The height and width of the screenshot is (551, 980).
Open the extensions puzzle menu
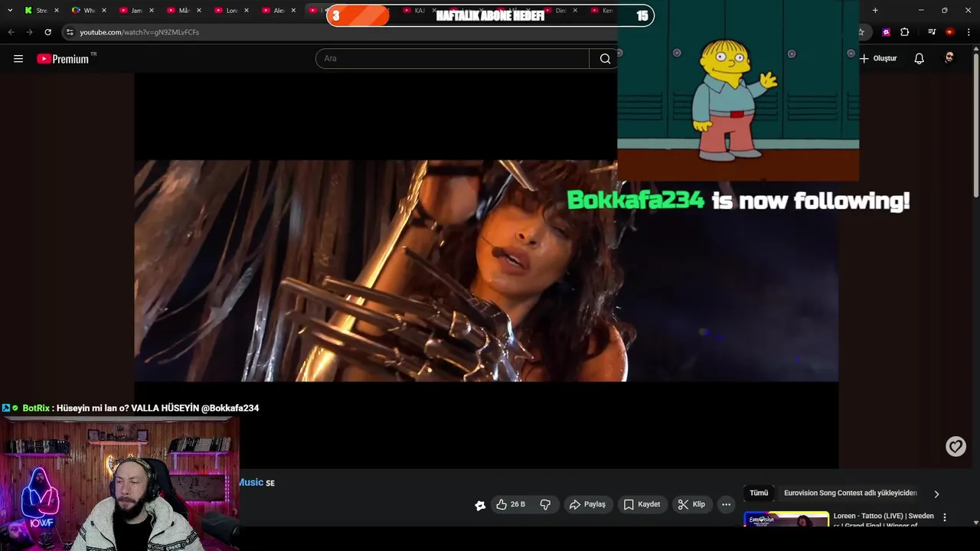click(x=904, y=32)
